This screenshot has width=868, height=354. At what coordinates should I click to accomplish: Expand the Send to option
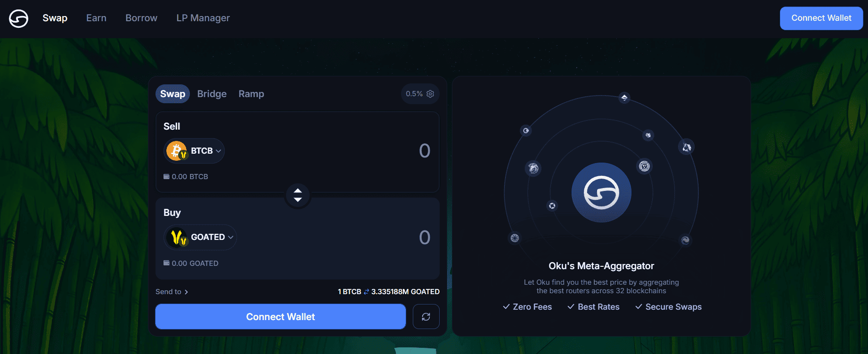[172, 292]
